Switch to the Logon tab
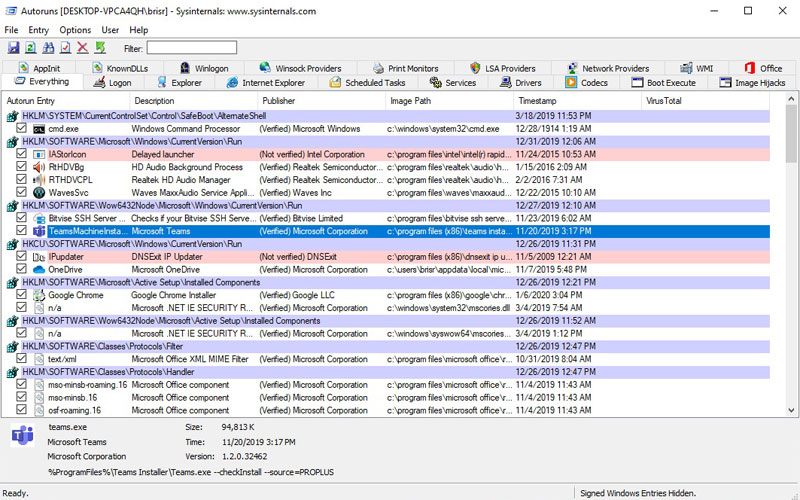The width and height of the screenshot is (800, 500). 113,83
